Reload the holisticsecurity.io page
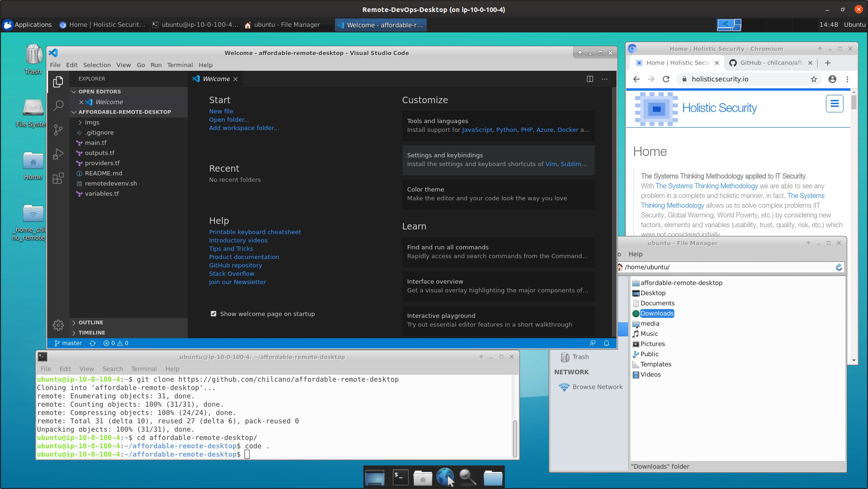The width and height of the screenshot is (868, 489). click(666, 79)
